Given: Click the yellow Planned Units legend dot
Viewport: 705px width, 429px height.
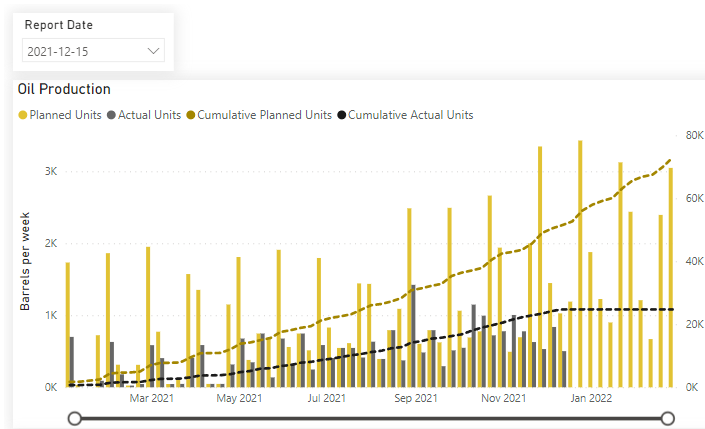Looking at the screenshot, I should pyautogui.click(x=23, y=115).
